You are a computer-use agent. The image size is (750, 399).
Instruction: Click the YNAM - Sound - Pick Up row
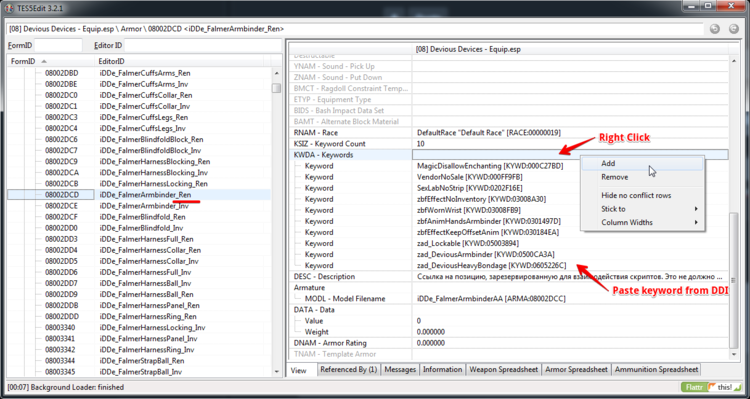[x=508, y=66]
